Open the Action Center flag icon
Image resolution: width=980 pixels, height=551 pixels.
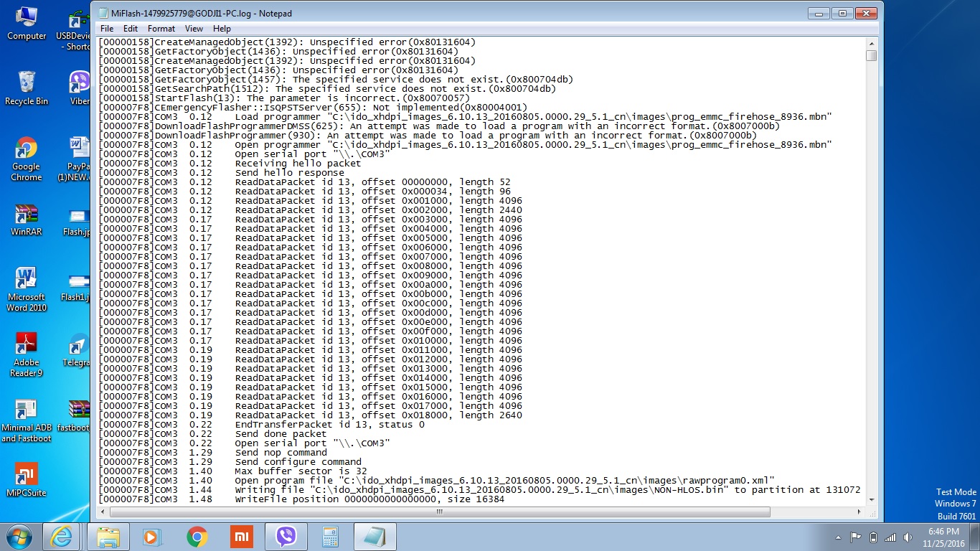855,537
